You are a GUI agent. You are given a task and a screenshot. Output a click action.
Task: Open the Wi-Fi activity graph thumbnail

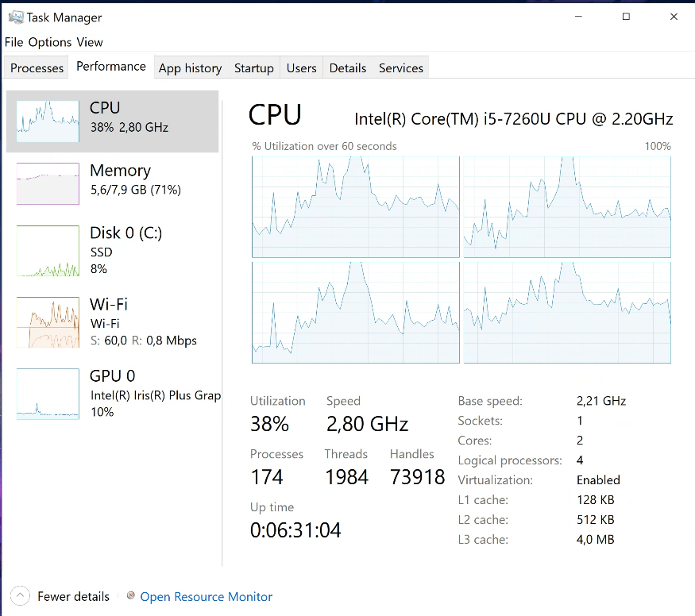48,321
